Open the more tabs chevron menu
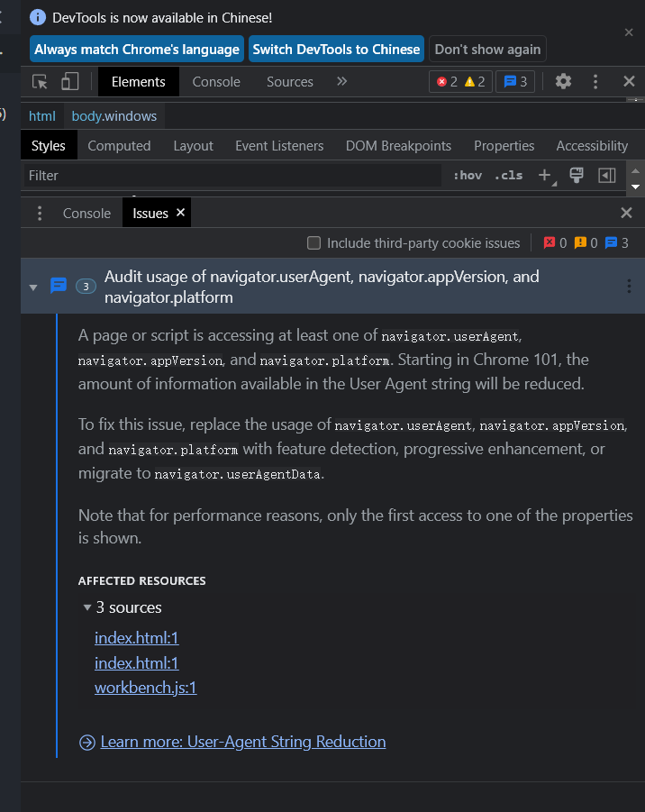This screenshot has height=812, width=645. click(341, 81)
